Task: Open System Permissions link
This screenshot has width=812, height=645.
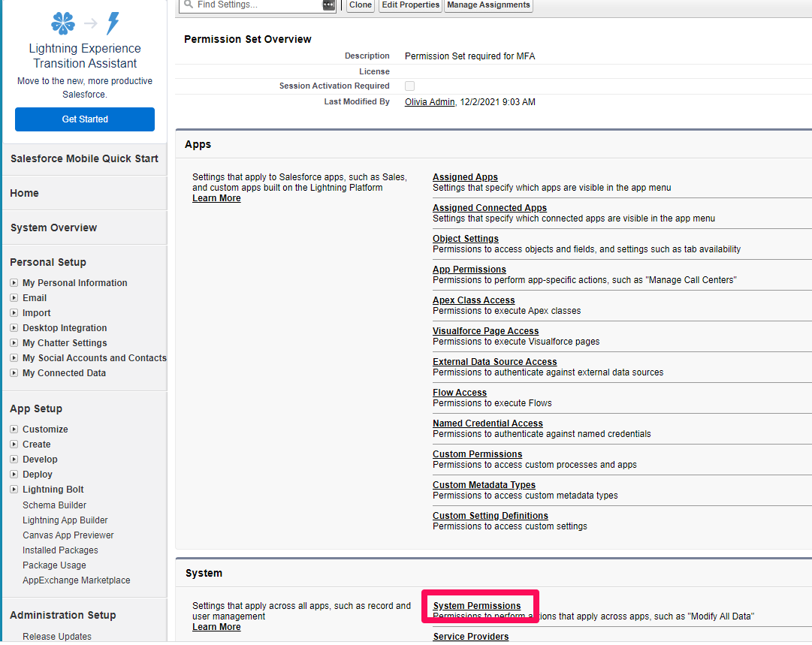Action: tap(477, 606)
